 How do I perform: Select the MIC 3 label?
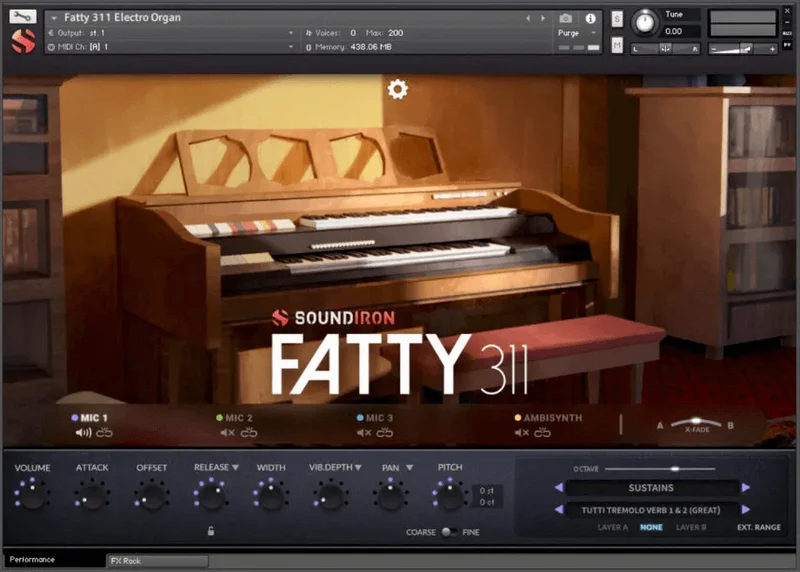point(379,418)
